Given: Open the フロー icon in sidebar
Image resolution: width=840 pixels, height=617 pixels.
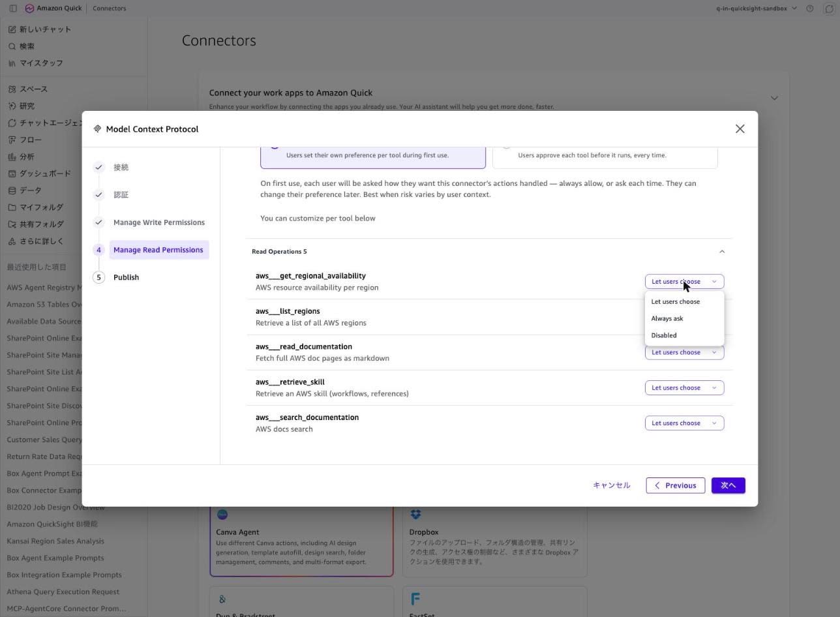Looking at the screenshot, I should pos(12,140).
